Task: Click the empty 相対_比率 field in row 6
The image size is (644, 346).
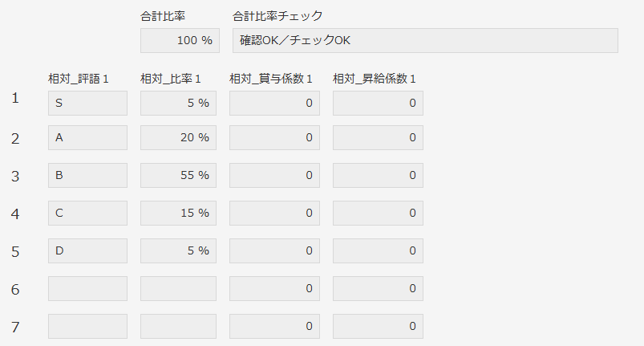Action: pos(178,288)
